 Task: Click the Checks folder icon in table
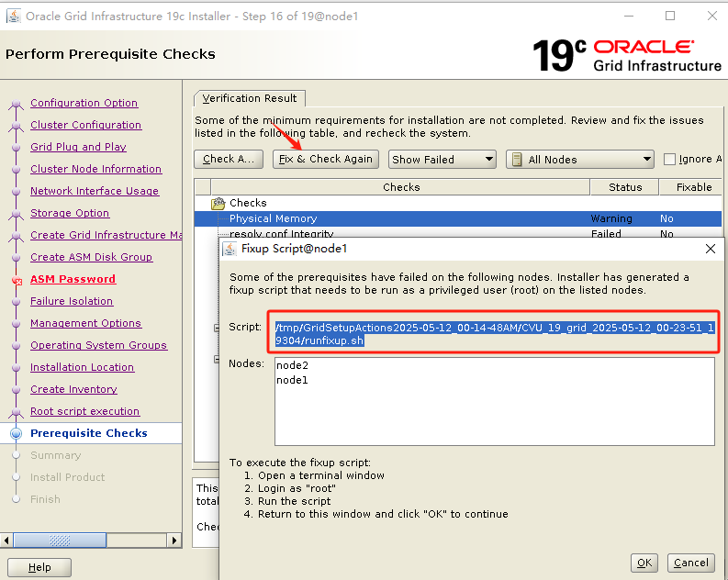[218, 203]
